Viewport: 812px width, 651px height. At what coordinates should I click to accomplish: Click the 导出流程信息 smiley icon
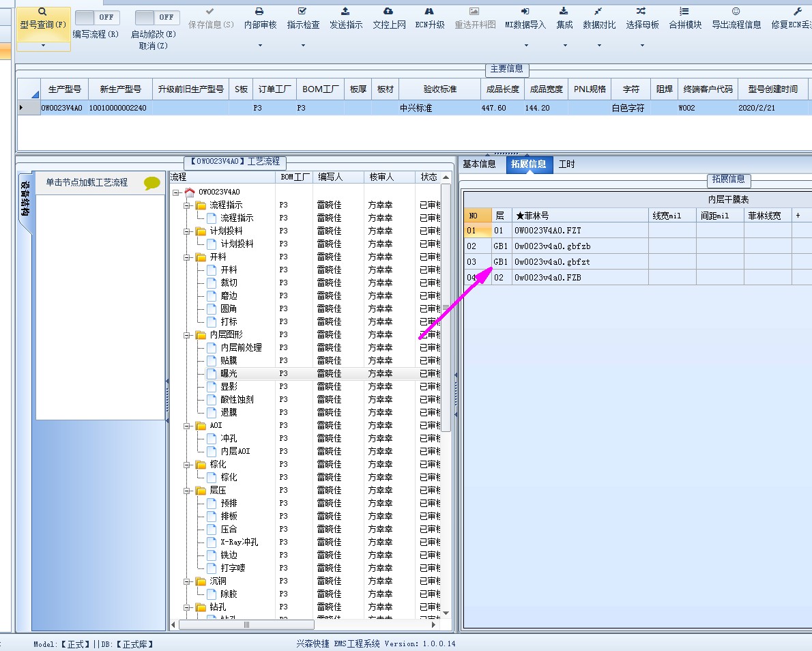click(x=736, y=12)
